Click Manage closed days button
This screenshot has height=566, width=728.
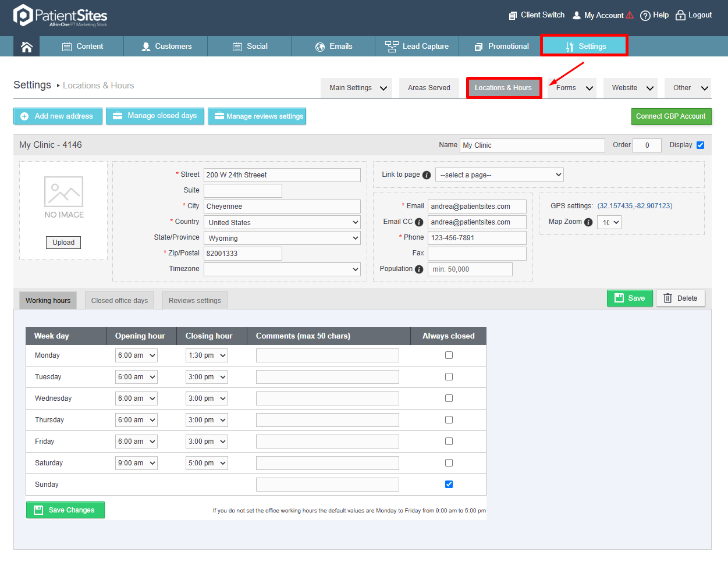pyautogui.click(x=155, y=116)
